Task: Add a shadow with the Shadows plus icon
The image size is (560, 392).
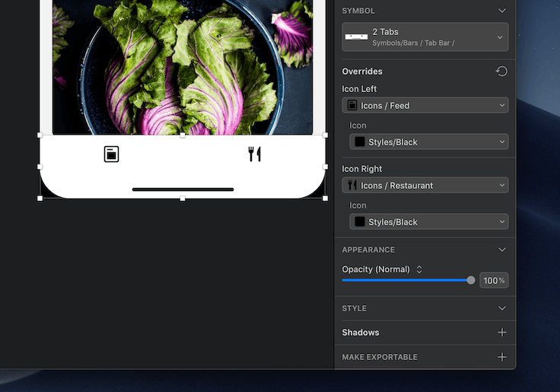Action: (x=501, y=333)
